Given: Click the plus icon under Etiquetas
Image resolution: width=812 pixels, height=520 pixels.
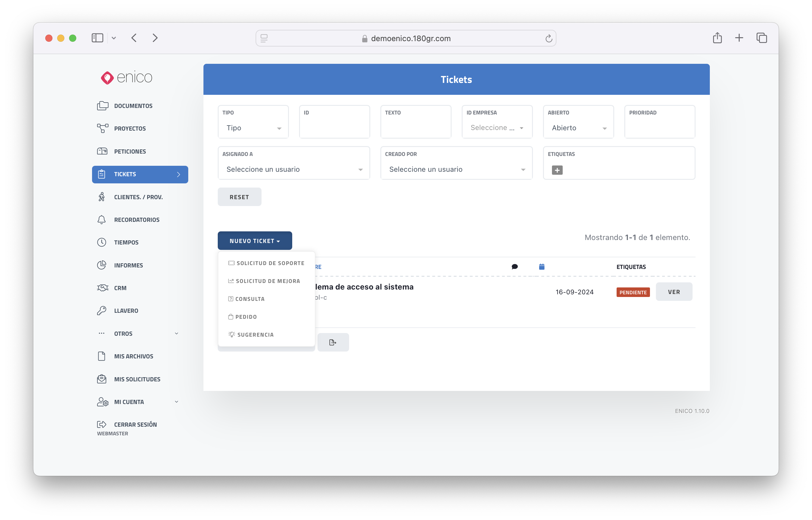Looking at the screenshot, I should pyautogui.click(x=557, y=170).
